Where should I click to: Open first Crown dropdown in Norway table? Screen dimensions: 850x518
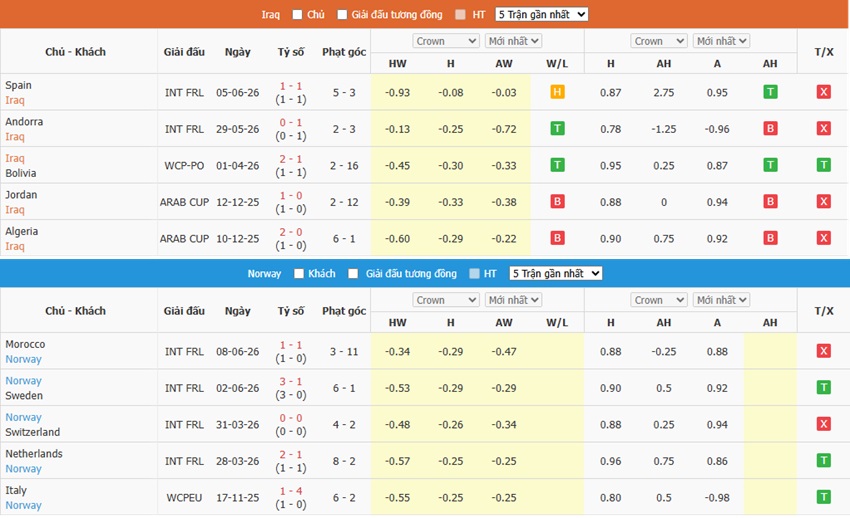(x=446, y=300)
